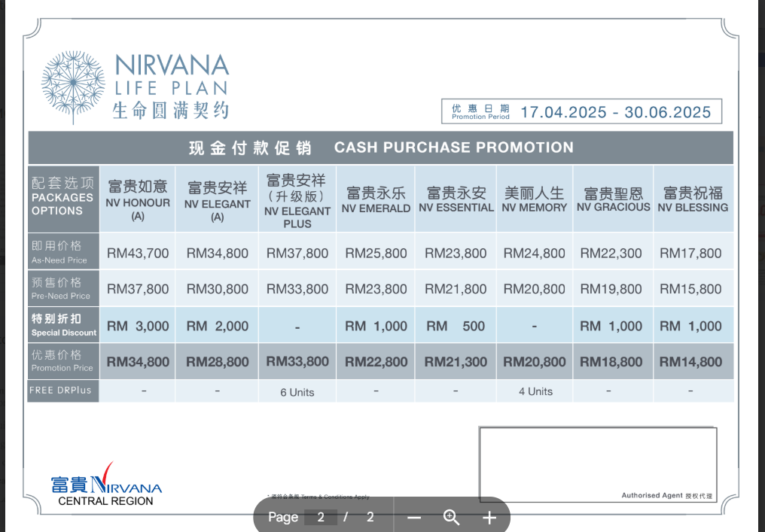Click the 4 Units DRPlus cell

click(535, 391)
